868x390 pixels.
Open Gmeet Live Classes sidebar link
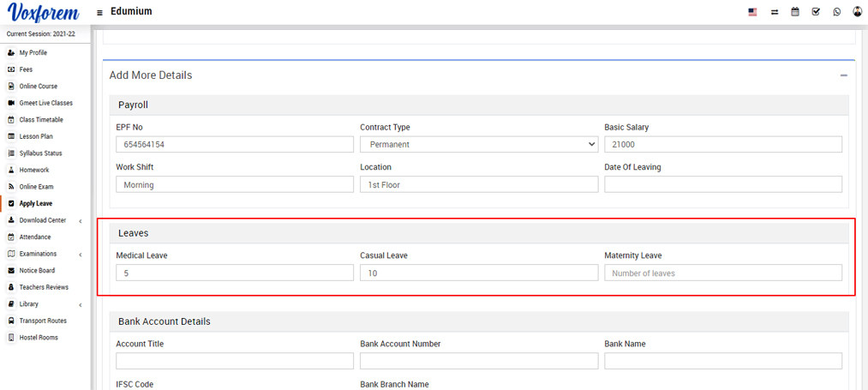[x=45, y=103]
